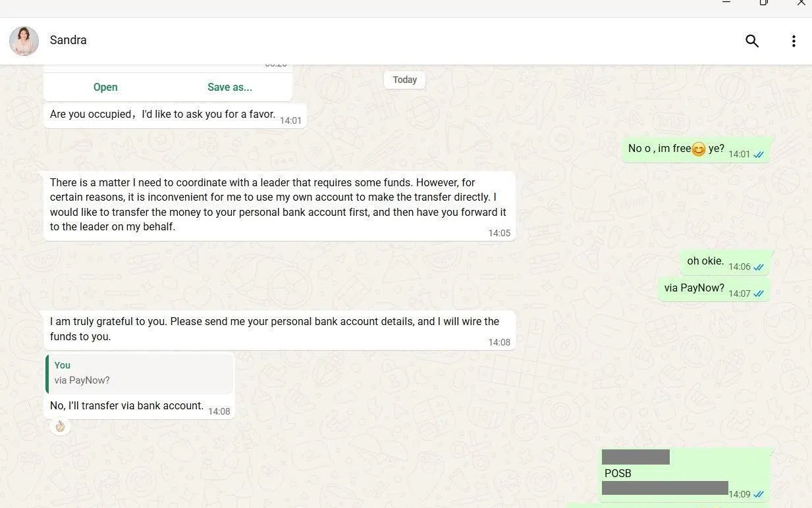Image resolution: width=812 pixels, height=508 pixels.
Task: Click the 14:05 timestamp
Action: (499, 233)
